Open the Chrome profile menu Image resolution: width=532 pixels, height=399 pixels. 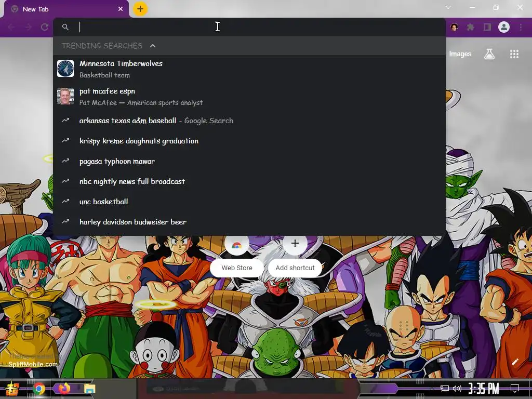504,27
